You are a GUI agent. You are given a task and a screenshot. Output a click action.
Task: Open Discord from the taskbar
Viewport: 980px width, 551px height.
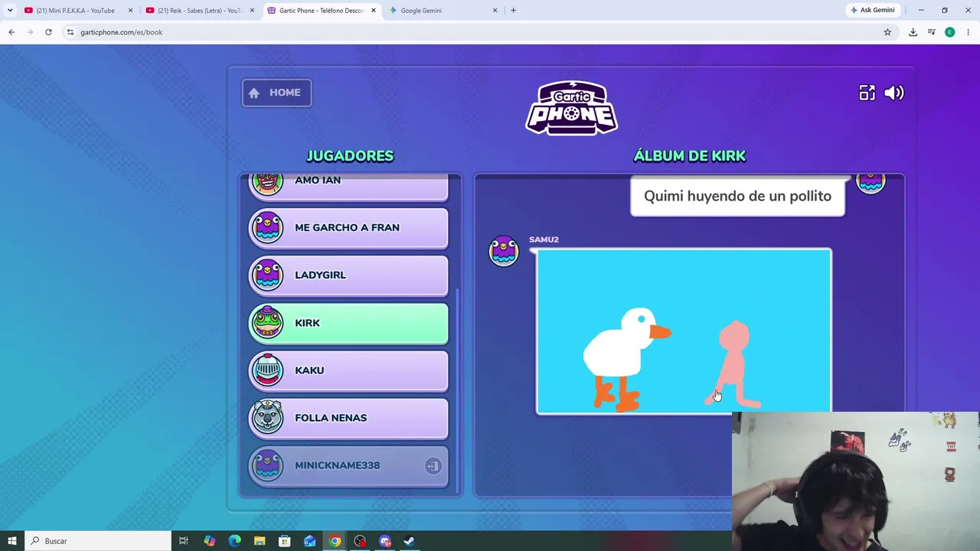click(384, 541)
